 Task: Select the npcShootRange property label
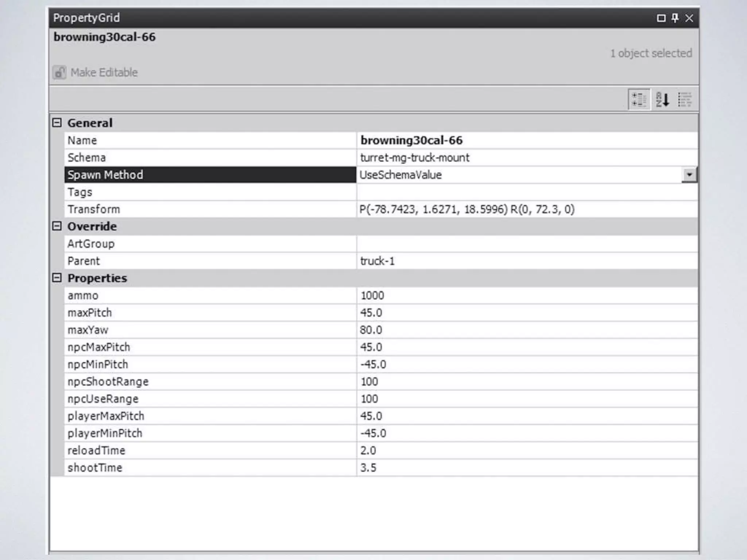coord(108,382)
